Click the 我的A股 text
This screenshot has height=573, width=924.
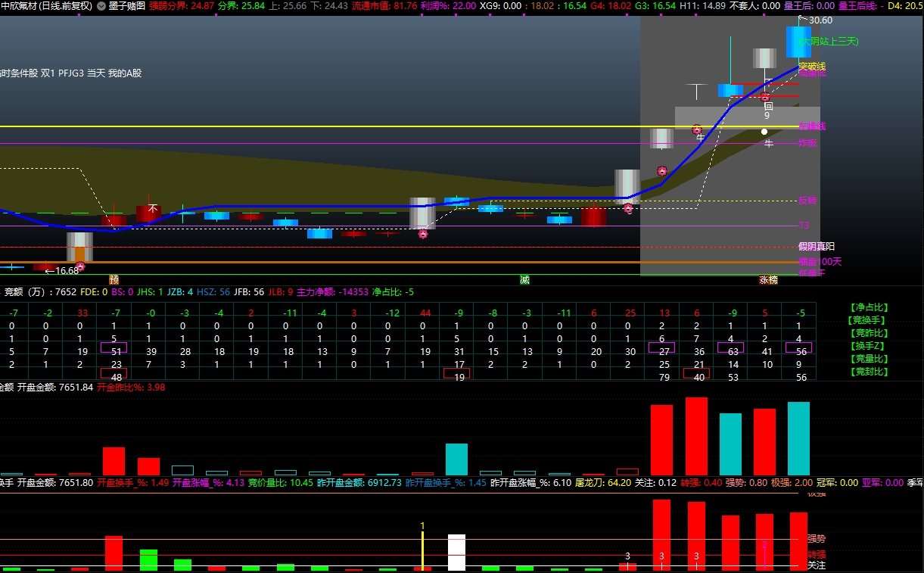pos(125,73)
